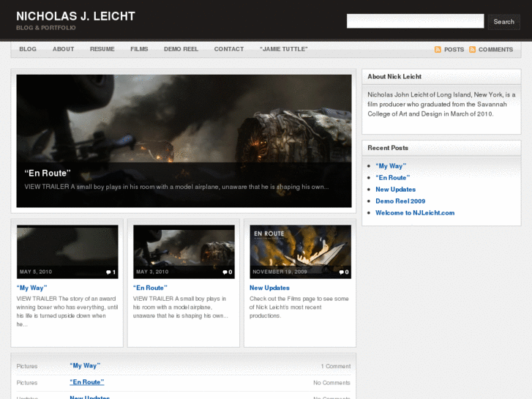Viewport: 532px width, 399px height.
Task: Click the Comments RSS feed icon
Action: click(x=472, y=50)
